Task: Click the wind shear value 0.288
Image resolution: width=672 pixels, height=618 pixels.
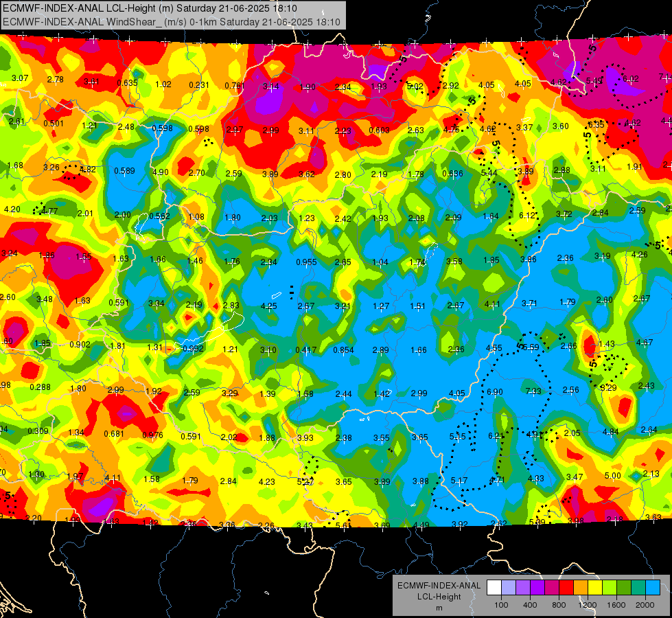Action: (x=40, y=387)
